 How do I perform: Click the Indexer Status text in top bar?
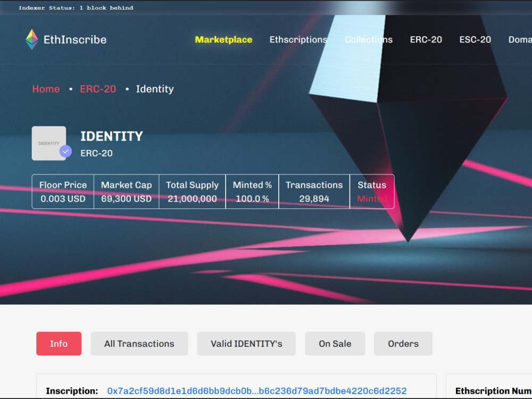pos(76,8)
